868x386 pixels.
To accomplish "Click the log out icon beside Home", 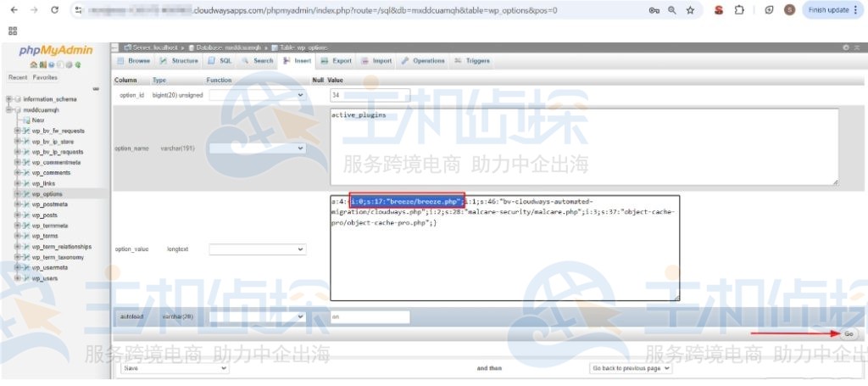I will coord(42,64).
